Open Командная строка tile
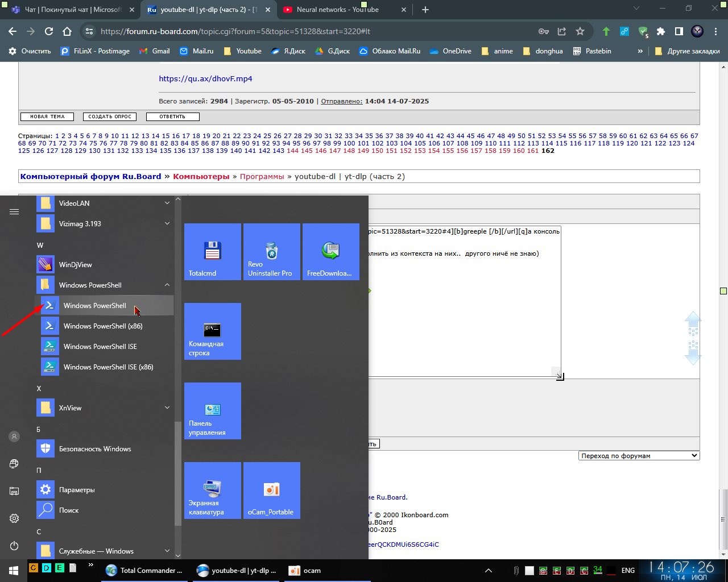 (213, 331)
